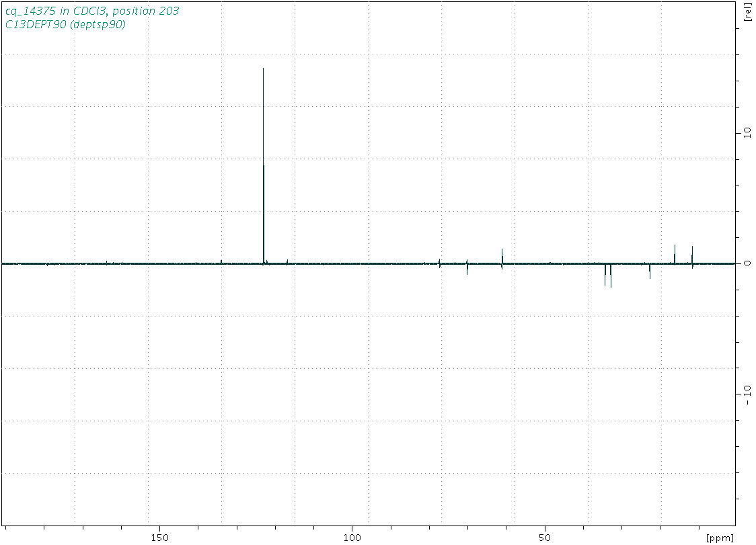
Task: Click the rightmost positive peak near 12 ppm
Action: (x=692, y=255)
